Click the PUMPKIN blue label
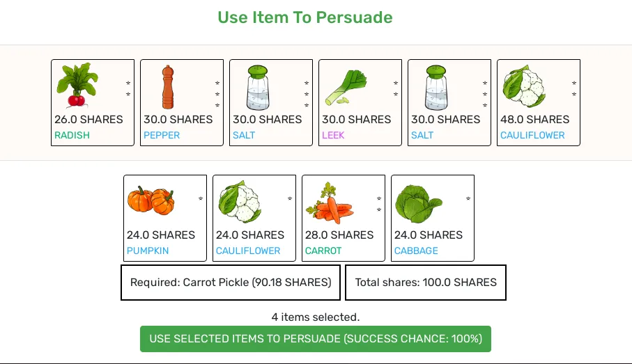The image size is (632, 364). pyautogui.click(x=148, y=251)
